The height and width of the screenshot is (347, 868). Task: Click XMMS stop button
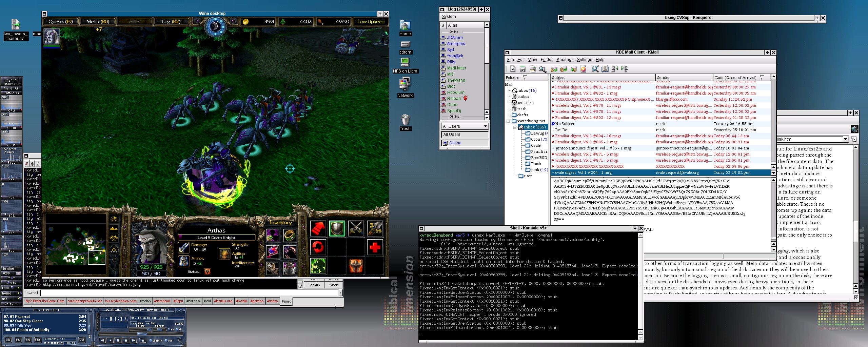[x=126, y=341]
